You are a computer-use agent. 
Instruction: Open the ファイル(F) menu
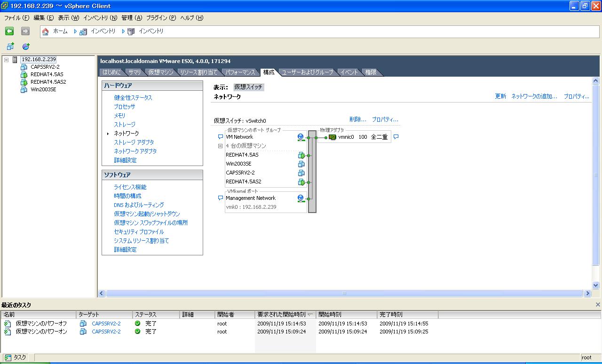pyautogui.click(x=16, y=18)
